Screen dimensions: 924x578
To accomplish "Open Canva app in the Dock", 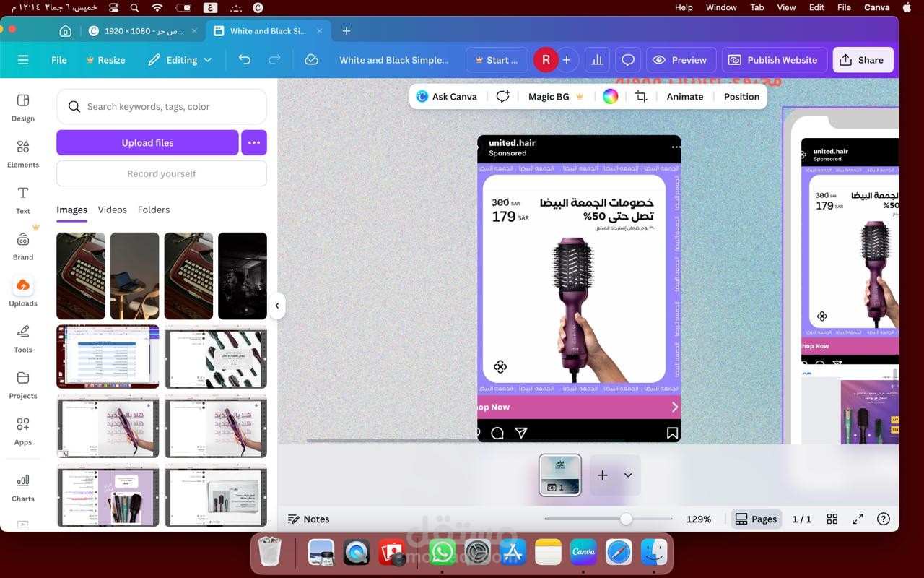I will coord(583,553).
